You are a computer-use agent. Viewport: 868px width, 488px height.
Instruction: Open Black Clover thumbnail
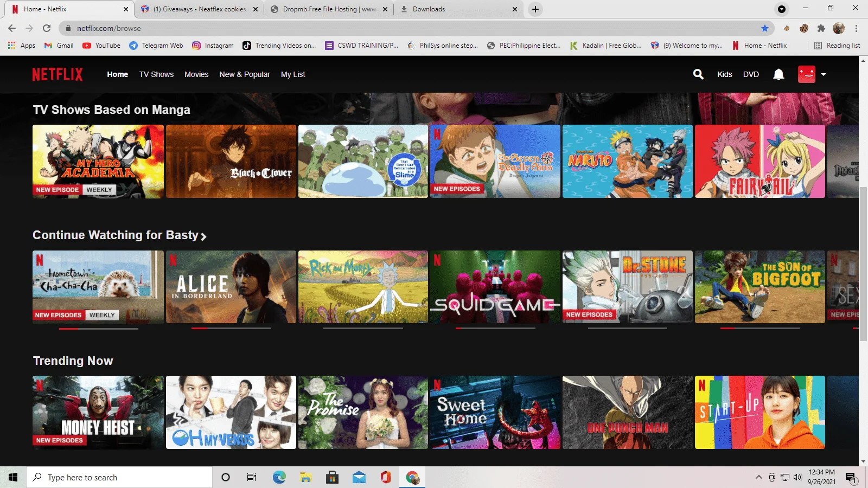tap(231, 162)
